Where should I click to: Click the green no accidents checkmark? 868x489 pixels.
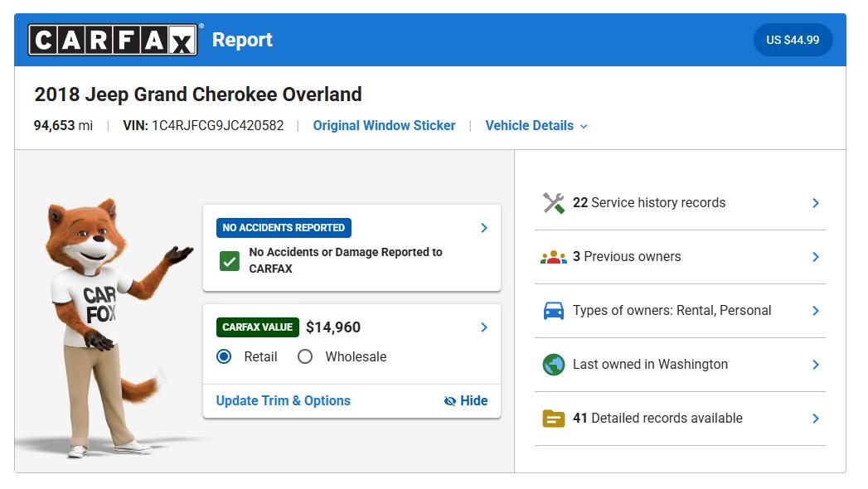pos(230,261)
